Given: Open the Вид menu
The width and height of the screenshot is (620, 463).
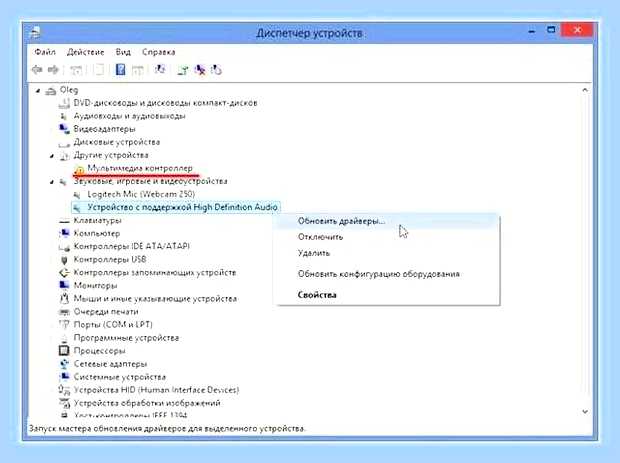Looking at the screenshot, I should tap(123, 52).
